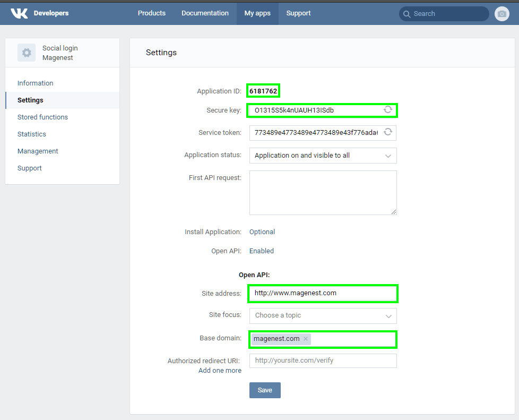519x420 pixels.
Task: Regenerate the Service token with refresh icon
Action: pyautogui.click(x=388, y=132)
